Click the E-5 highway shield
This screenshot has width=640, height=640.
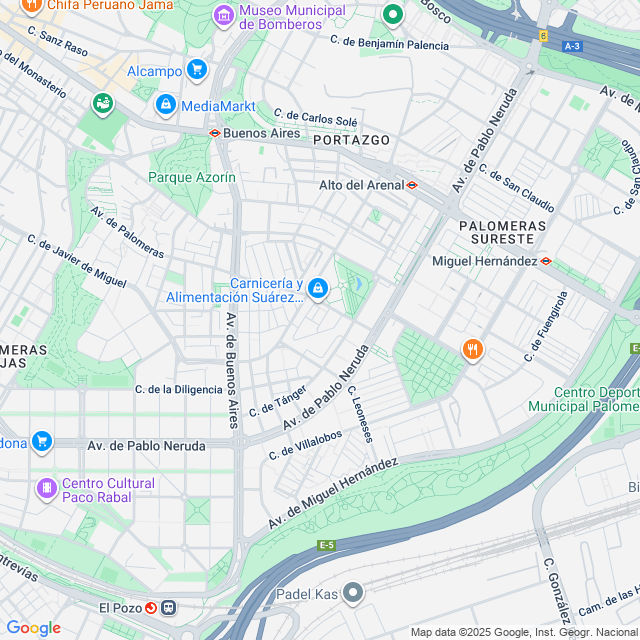pyautogui.click(x=327, y=545)
